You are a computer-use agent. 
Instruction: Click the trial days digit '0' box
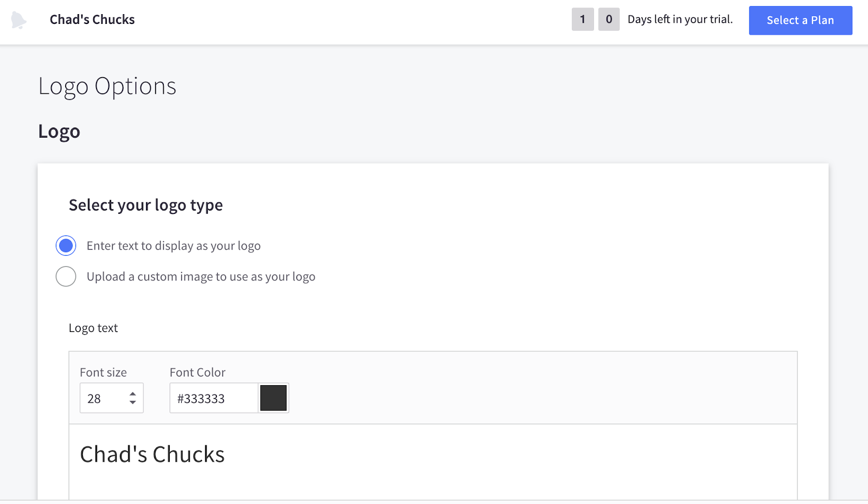[609, 20]
